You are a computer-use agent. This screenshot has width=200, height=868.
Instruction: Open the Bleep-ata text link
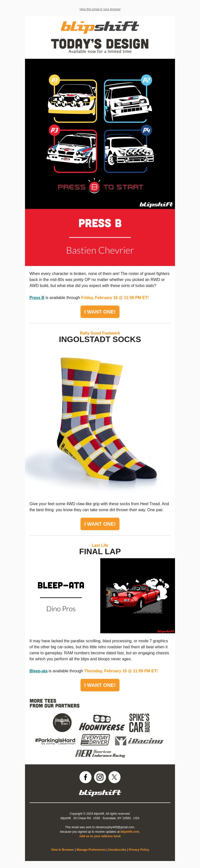point(38,671)
